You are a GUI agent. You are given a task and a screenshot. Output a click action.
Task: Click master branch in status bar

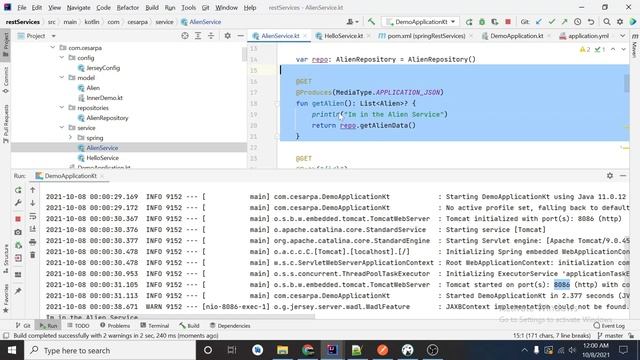click(610, 336)
